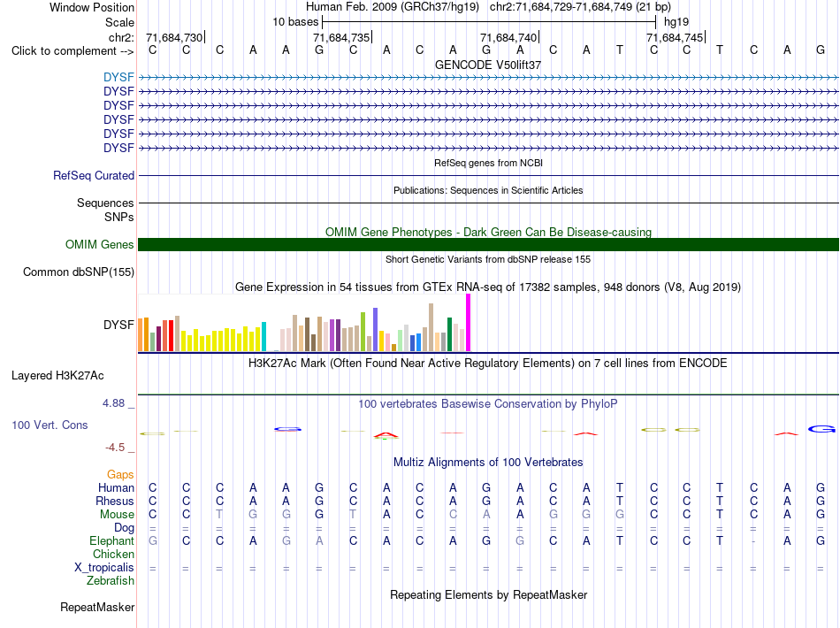The width and height of the screenshot is (840, 628).
Task: Click the 10 bases scale bar
Action: (x=489, y=22)
